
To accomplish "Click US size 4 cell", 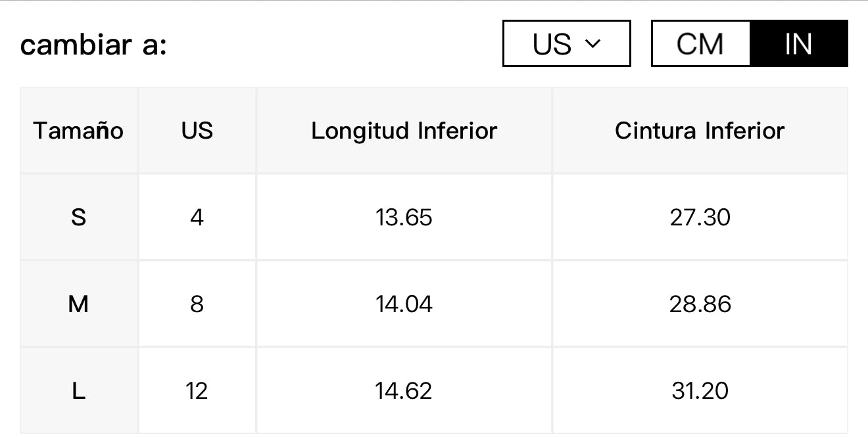I will click(x=197, y=217).
